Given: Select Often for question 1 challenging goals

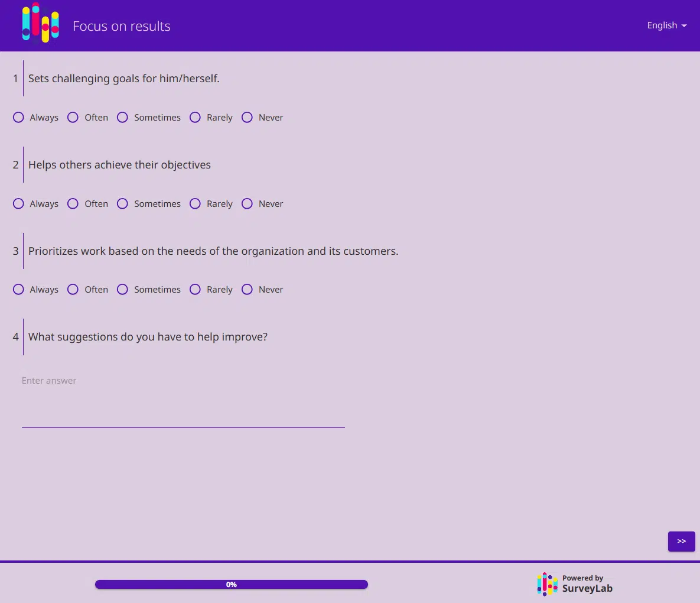Looking at the screenshot, I should point(73,118).
